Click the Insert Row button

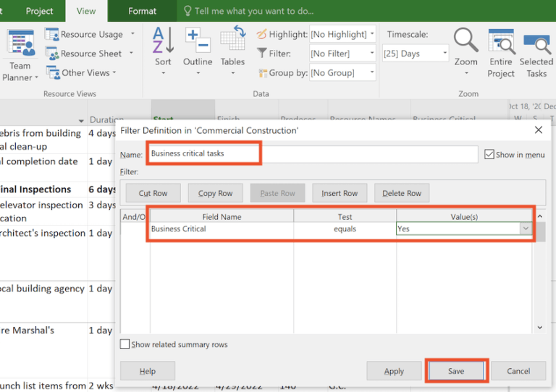point(340,193)
